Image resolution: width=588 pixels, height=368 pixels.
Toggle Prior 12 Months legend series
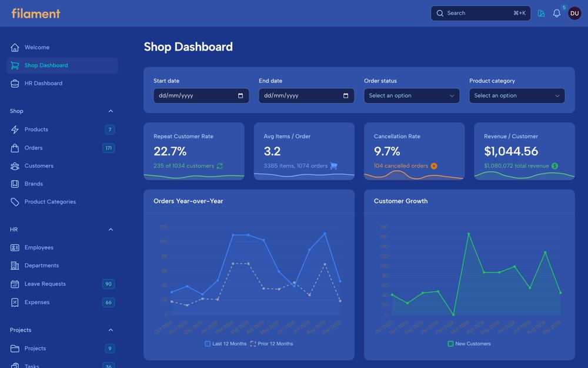point(272,344)
